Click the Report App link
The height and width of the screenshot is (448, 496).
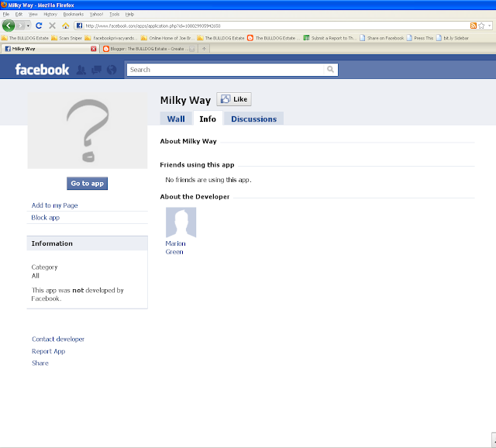coord(48,351)
